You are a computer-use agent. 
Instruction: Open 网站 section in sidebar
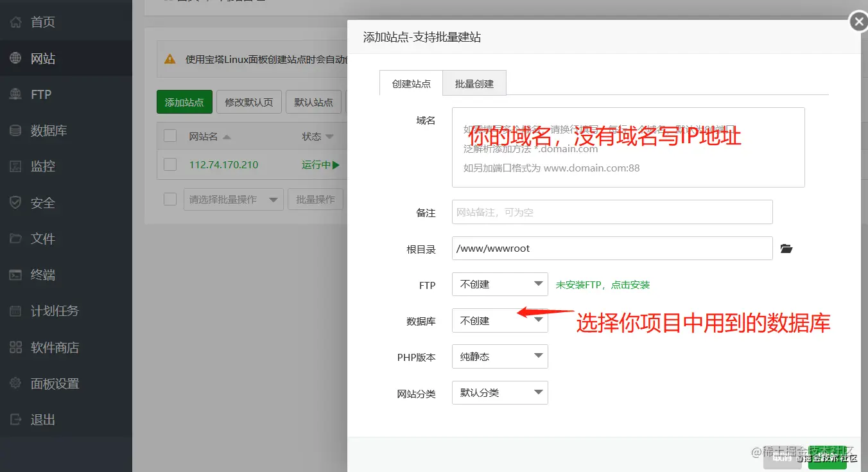click(43, 58)
